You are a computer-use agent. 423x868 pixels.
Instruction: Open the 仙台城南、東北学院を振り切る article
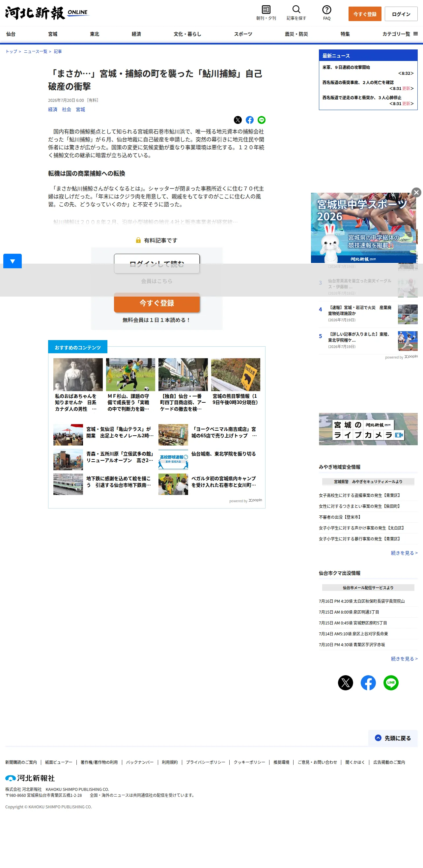click(x=209, y=460)
